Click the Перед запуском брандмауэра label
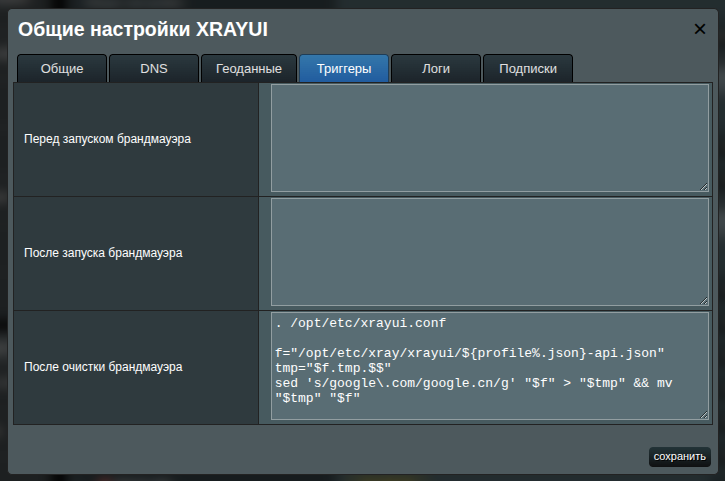This screenshot has width=725, height=481. pyautogui.click(x=107, y=139)
